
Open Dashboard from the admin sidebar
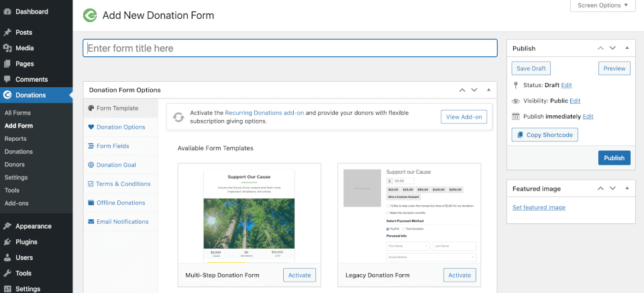click(32, 11)
